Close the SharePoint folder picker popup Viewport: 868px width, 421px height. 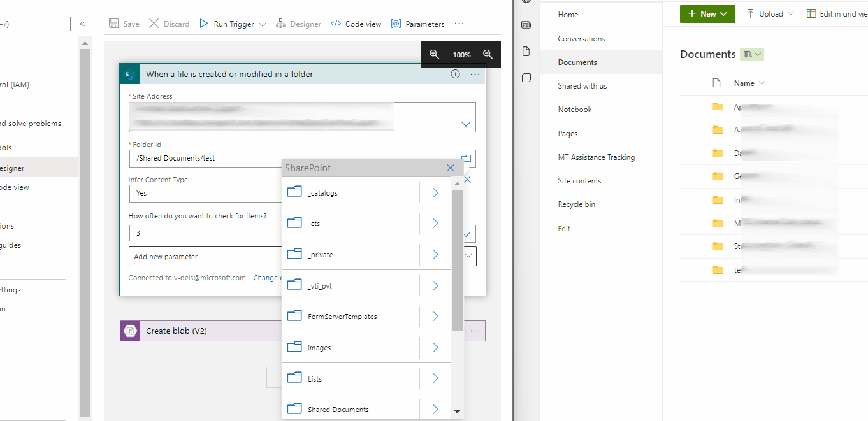(451, 168)
